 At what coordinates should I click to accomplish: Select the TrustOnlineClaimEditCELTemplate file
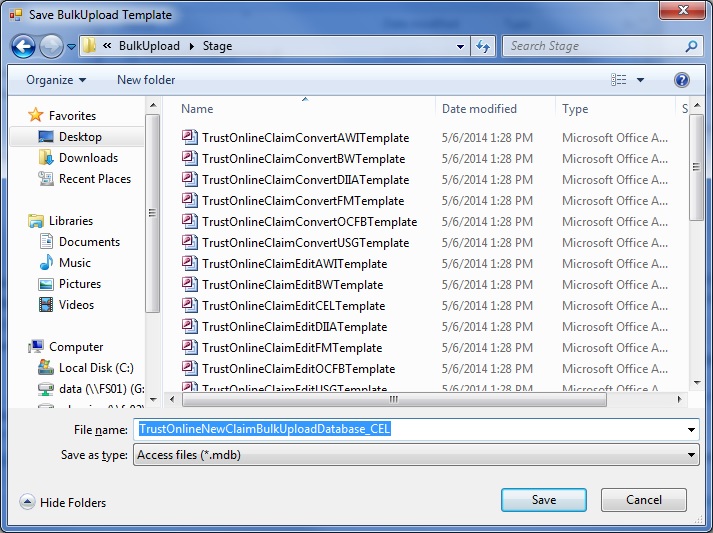pos(293,306)
